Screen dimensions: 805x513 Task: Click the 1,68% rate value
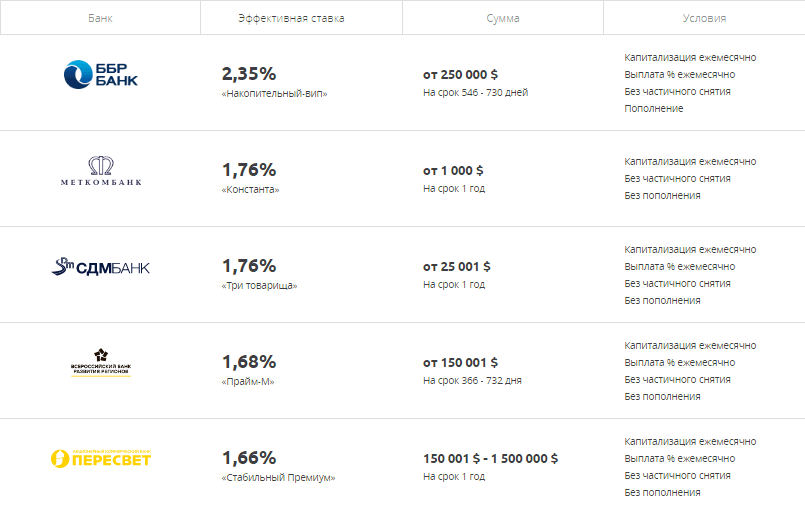click(x=249, y=362)
